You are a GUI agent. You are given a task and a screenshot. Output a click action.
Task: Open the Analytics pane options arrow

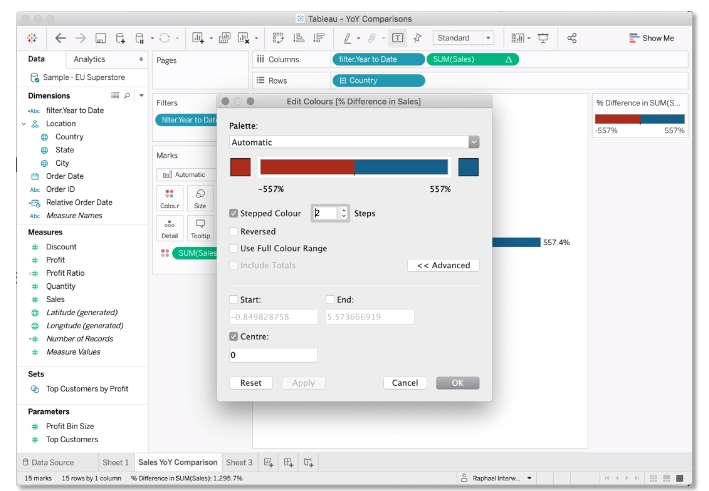(141, 59)
